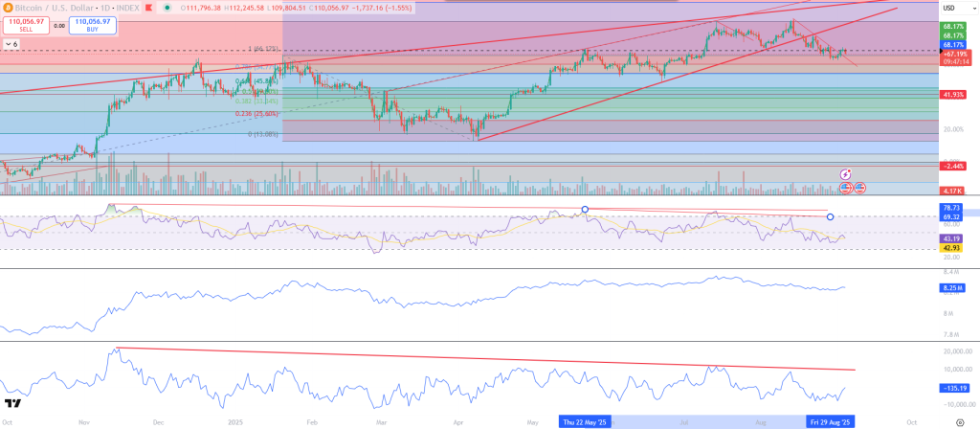Click the 8.25 M indicator value label
The height and width of the screenshot is (429, 980).
pos(952,287)
